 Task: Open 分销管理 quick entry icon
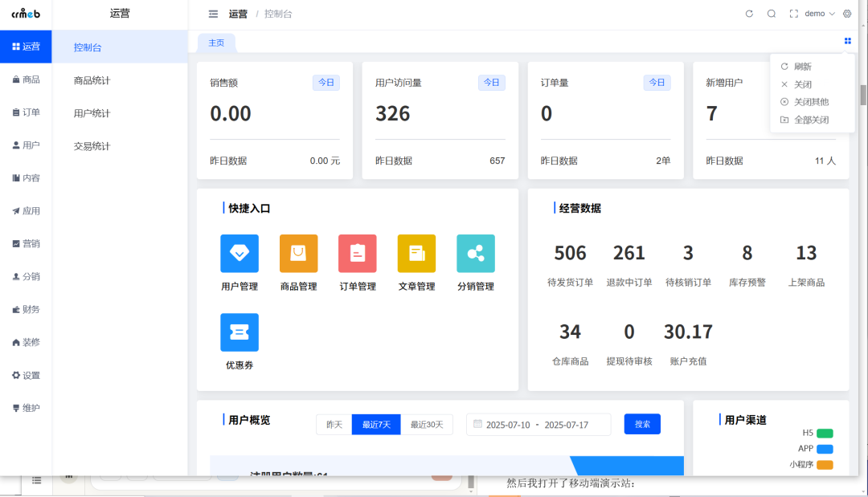475,253
